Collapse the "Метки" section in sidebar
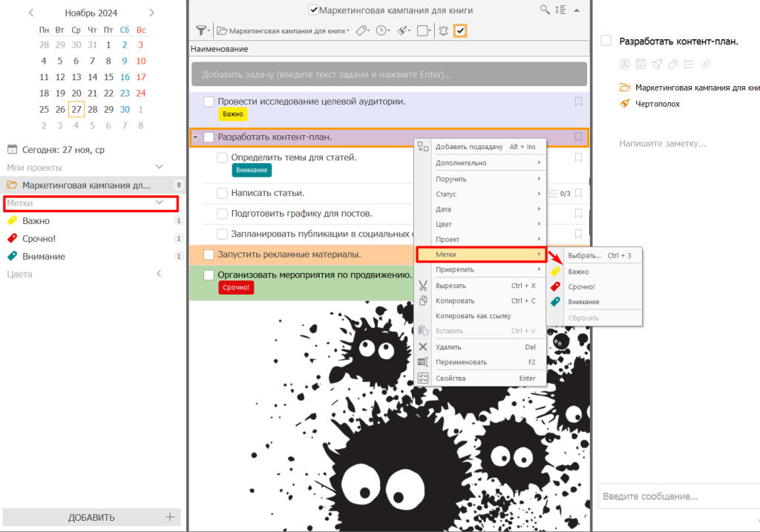This screenshot has height=532, width=760. coord(159,203)
